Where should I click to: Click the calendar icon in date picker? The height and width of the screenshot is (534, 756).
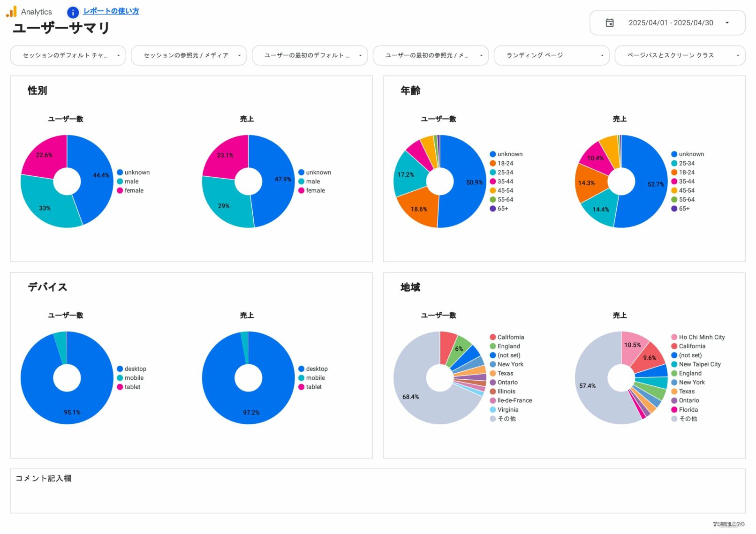(x=609, y=23)
